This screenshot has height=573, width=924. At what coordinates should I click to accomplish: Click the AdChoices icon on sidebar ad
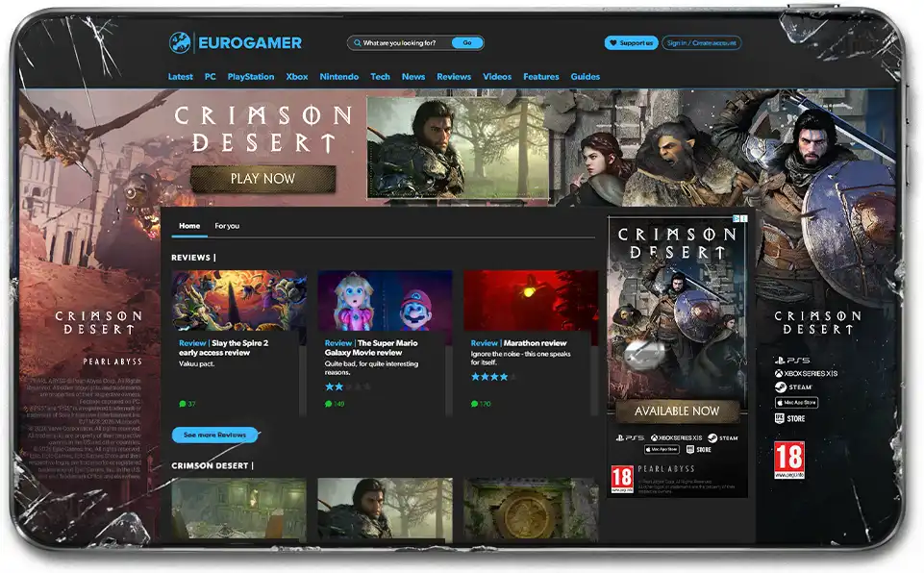point(736,218)
